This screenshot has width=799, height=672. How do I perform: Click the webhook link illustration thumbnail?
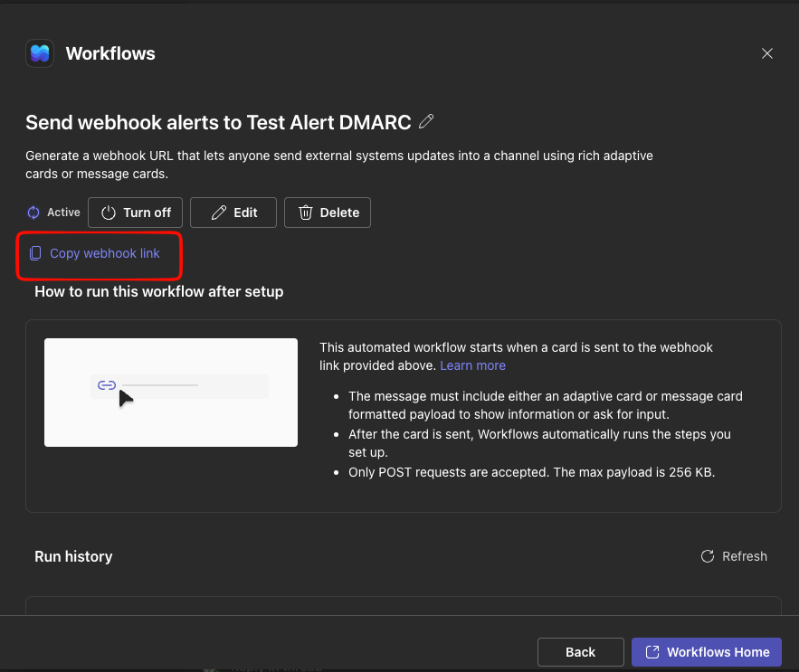pyautogui.click(x=171, y=393)
